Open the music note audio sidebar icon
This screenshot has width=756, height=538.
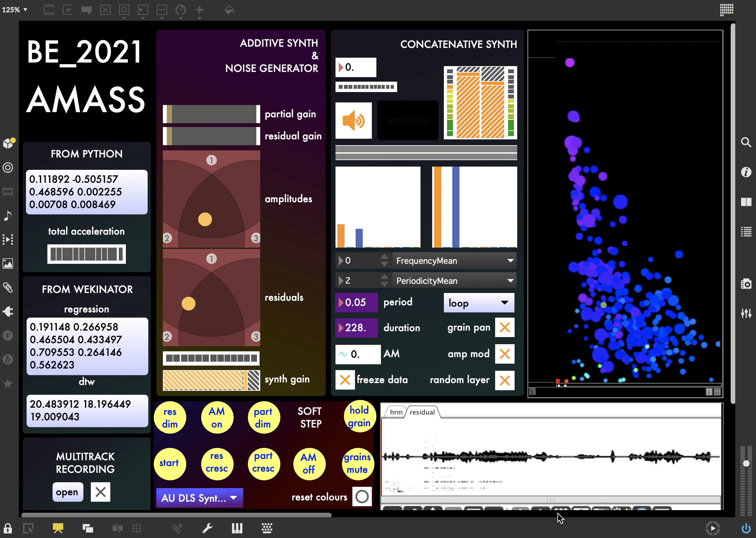[x=8, y=216]
